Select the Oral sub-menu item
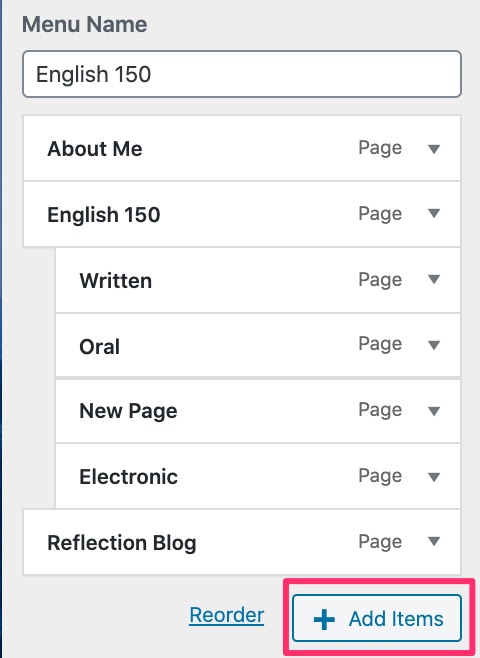 258,345
